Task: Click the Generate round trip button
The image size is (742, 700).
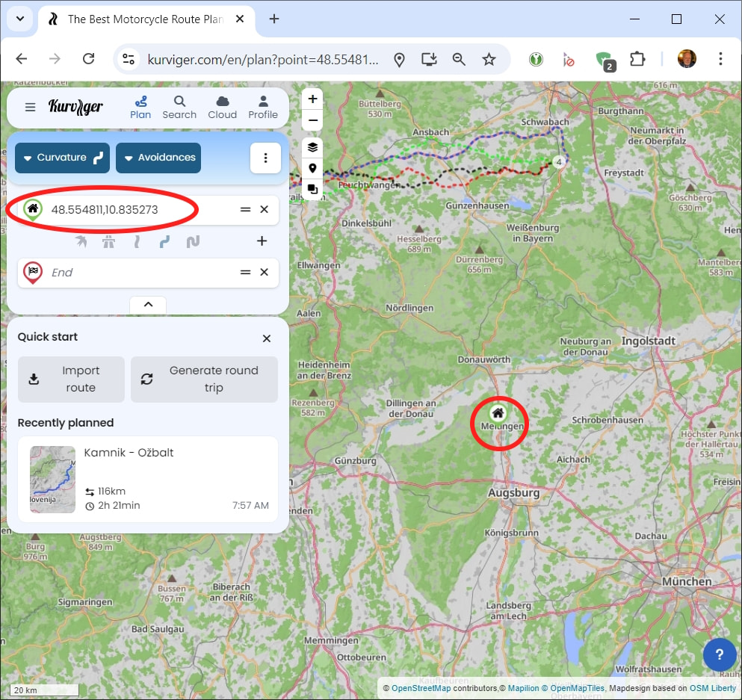Action: tap(204, 379)
